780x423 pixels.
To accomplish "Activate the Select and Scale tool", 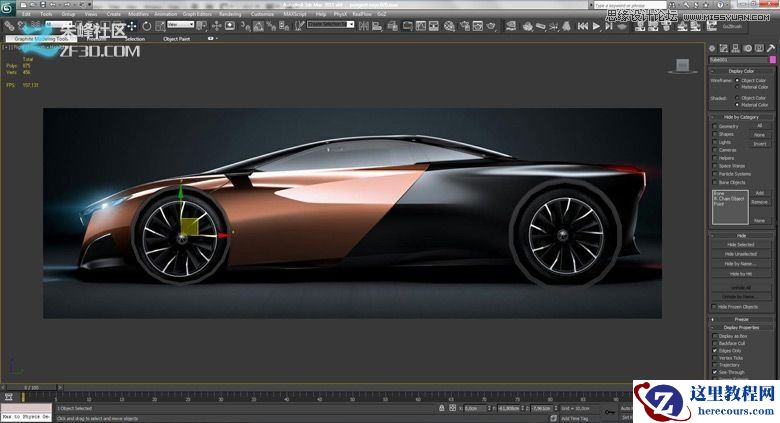I will [160, 26].
